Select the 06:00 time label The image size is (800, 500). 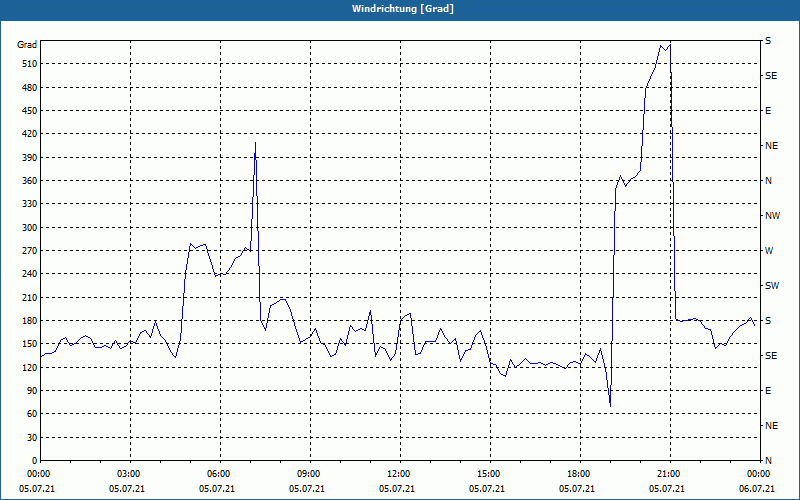216,474
